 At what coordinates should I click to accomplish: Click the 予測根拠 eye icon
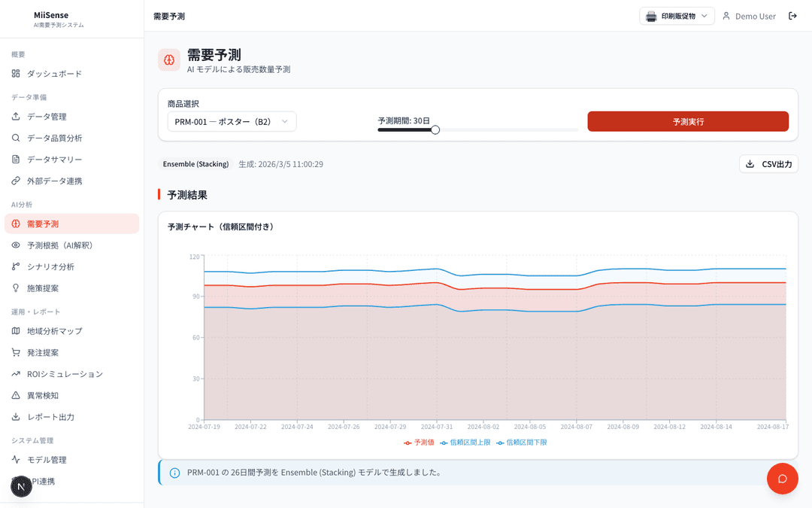(16, 245)
